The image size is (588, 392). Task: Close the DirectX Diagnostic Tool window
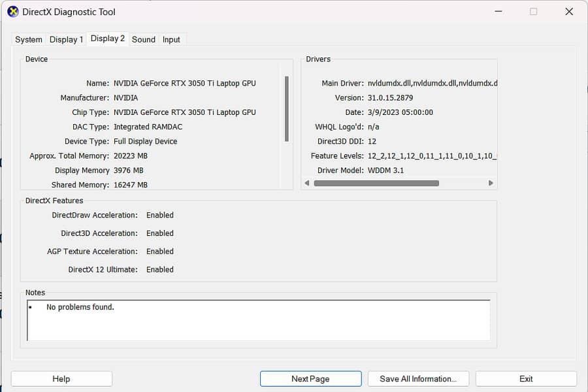tap(568, 12)
